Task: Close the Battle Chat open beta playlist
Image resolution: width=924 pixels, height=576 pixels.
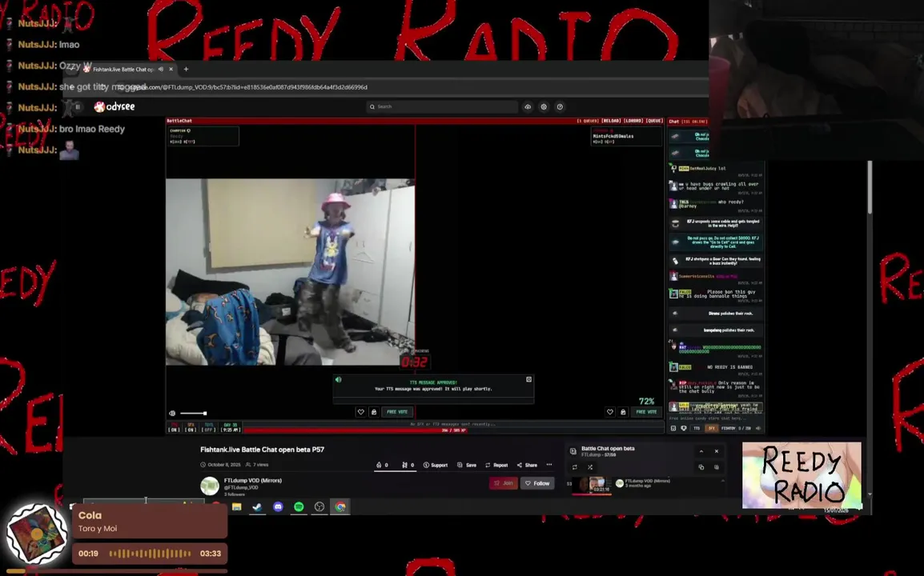Action: (x=717, y=451)
